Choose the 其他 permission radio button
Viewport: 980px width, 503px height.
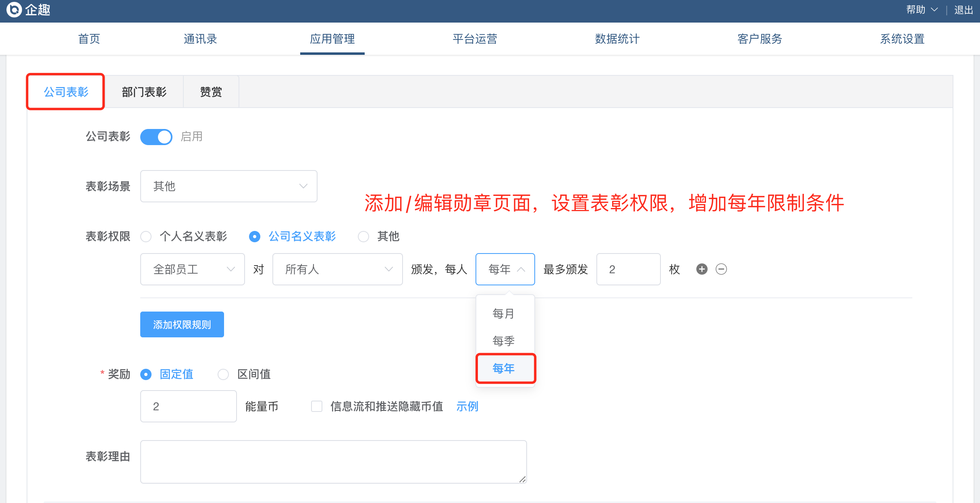(x=363, y=237)
